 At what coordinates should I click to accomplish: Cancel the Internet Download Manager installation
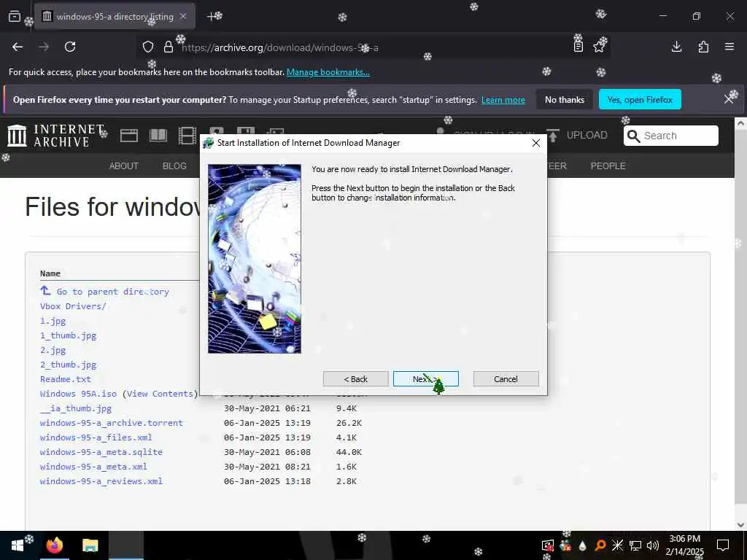(x=506, y=379)
